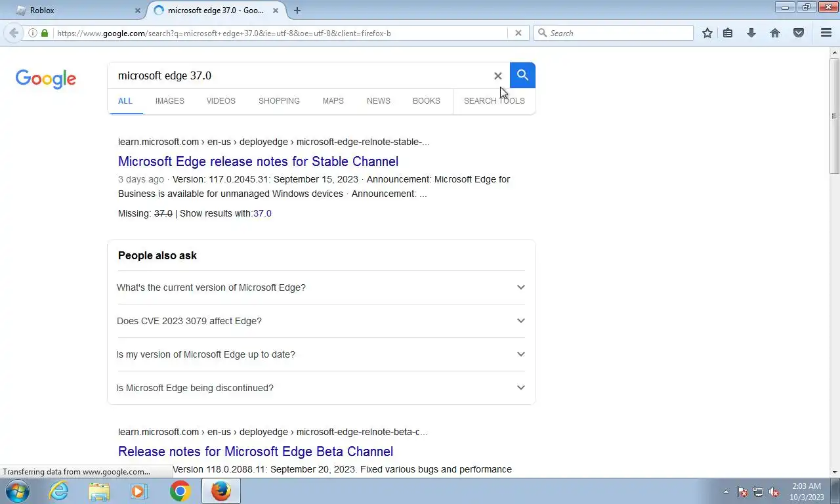Click the Google search query text field
The image size is (840, 504).
coord(302,75)
